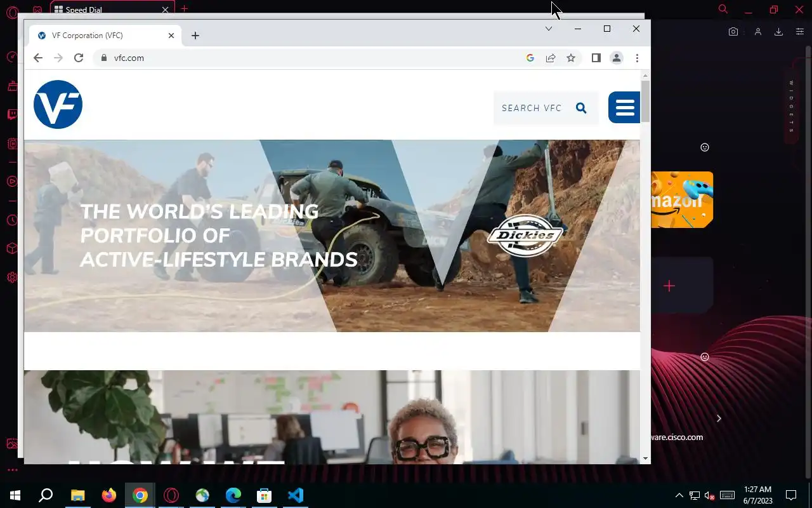Open Microsoft Store from the taskbar

click(x=265, y=495)
